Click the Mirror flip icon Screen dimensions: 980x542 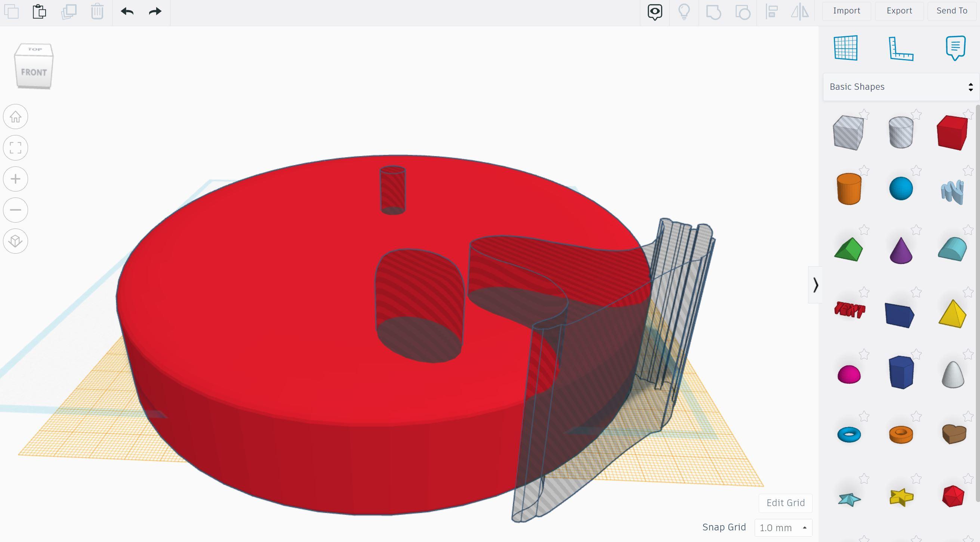(x=800, y=12)
